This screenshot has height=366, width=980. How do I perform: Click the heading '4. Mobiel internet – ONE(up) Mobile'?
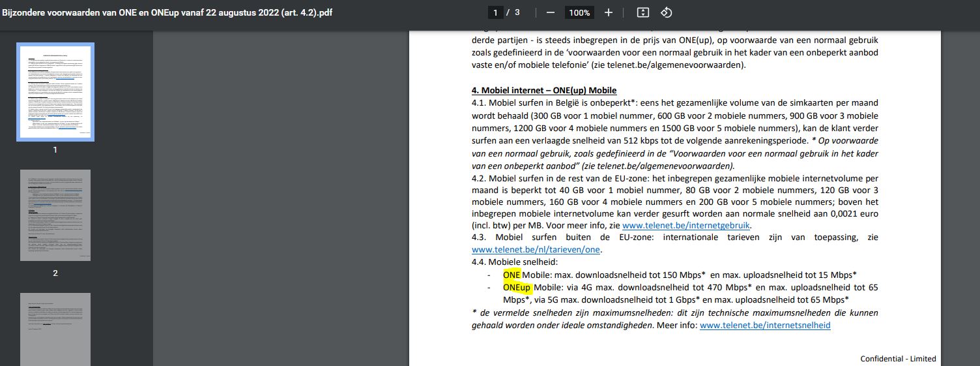(x=544, y=90)
